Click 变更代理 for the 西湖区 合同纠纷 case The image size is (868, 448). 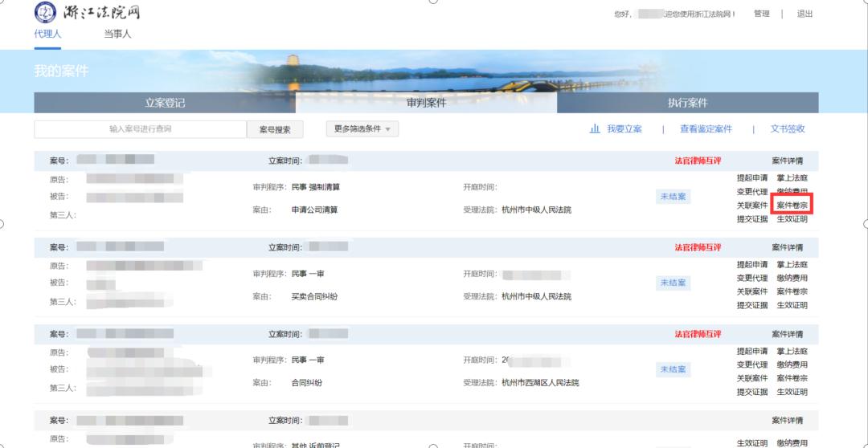tap(751, 365)
